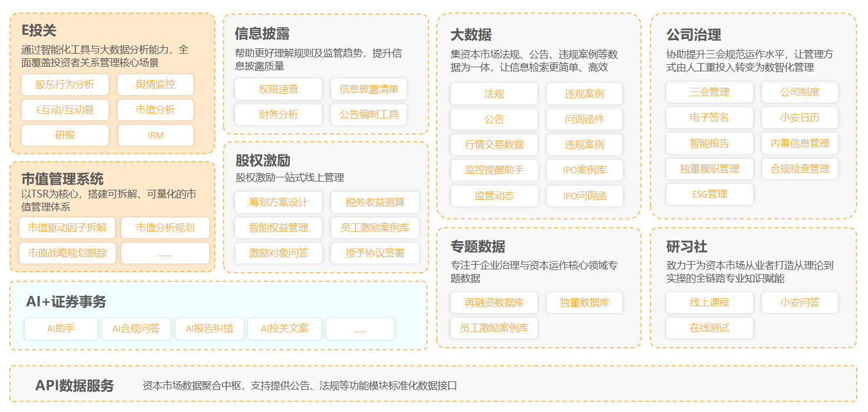Open 舆情监控 under E投关
This screenshot has height=412, width=868.
pos(156,84)
